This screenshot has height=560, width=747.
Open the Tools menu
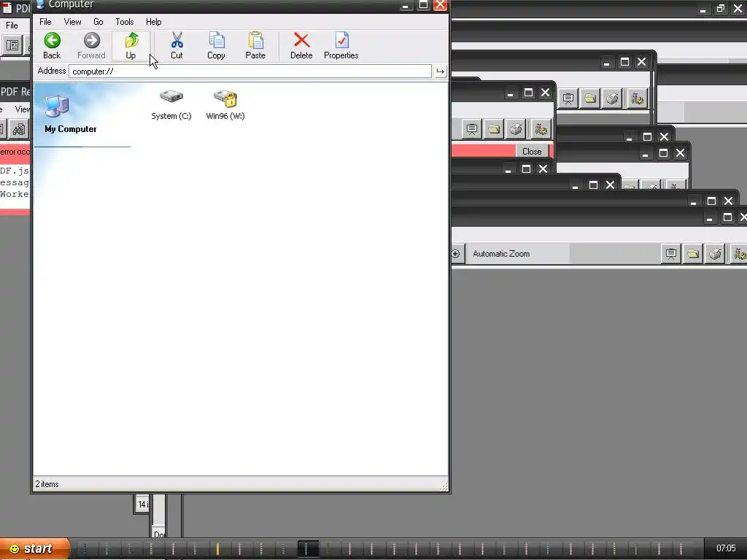point(124,22)
